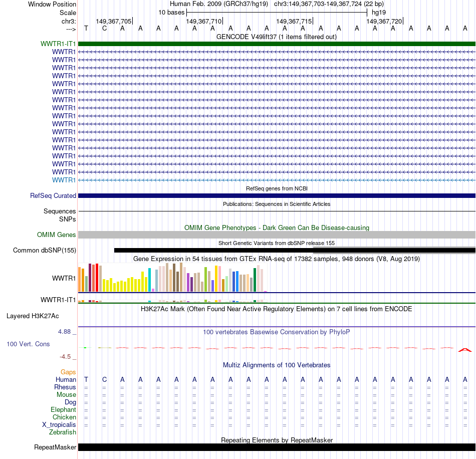This screenshot has height=459, width=476.
Task: Click the Elephant species label
Action: click(63, 409)
